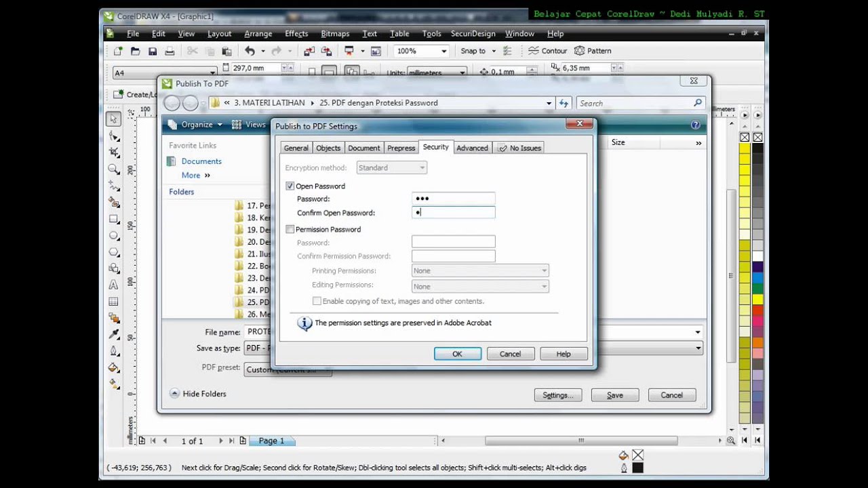Image resolution: width=868 pixels, height=488 pixels.
Task: Expand the folder path address dropdown arrow
Action: (549, 103)
